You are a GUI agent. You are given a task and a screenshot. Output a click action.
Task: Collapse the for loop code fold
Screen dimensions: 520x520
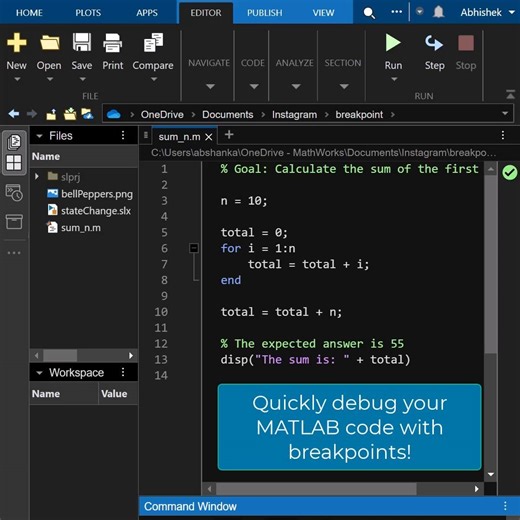[x=194, y=248]
